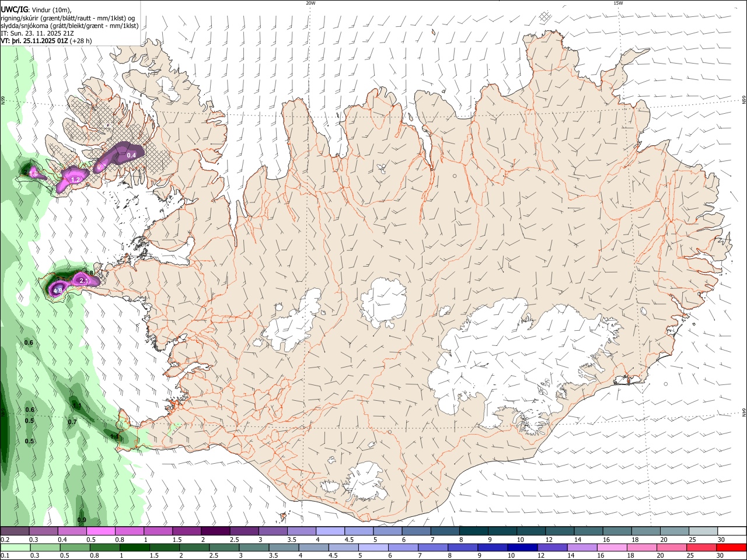Pick the grey-green 3 swatch in bottom legend row
Screen dimensions: 747x560
coord(253,548)
